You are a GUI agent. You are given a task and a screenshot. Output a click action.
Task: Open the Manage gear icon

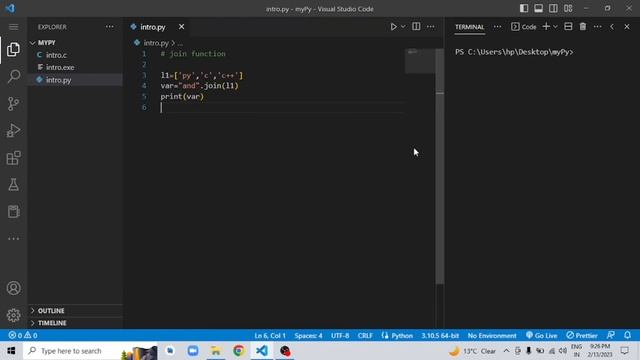[x=13, y=315]
